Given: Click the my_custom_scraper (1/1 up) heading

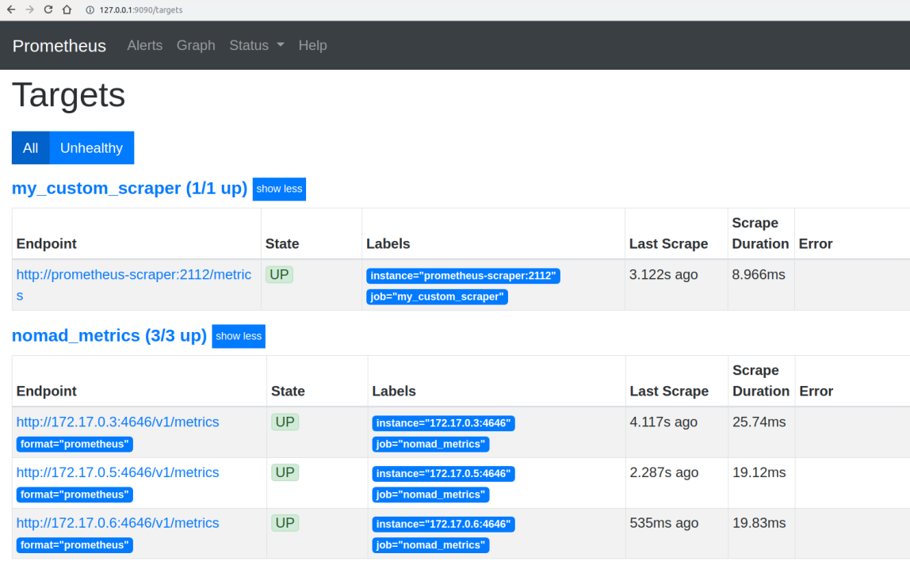Looking at the screenshot, I should coord(129,188).
